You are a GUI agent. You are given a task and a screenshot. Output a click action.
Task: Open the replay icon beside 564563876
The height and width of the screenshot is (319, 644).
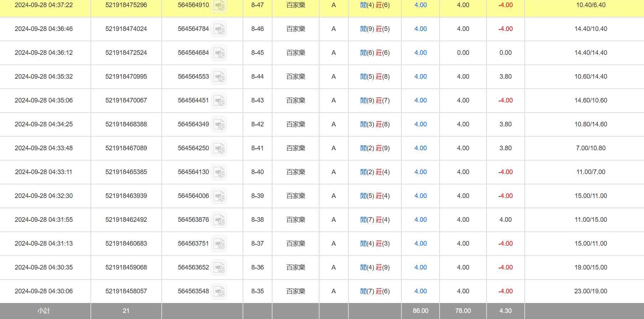coord(219,220)
